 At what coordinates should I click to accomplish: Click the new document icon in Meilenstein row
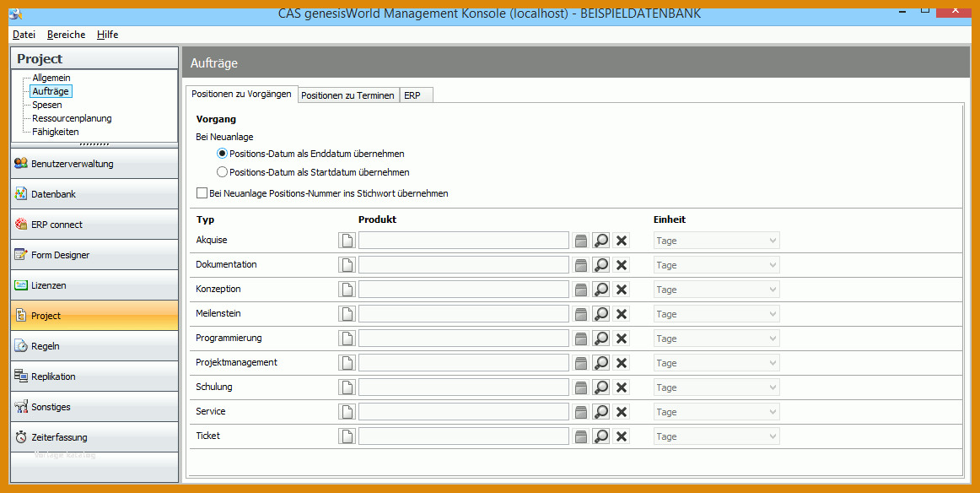pos(347,314)
